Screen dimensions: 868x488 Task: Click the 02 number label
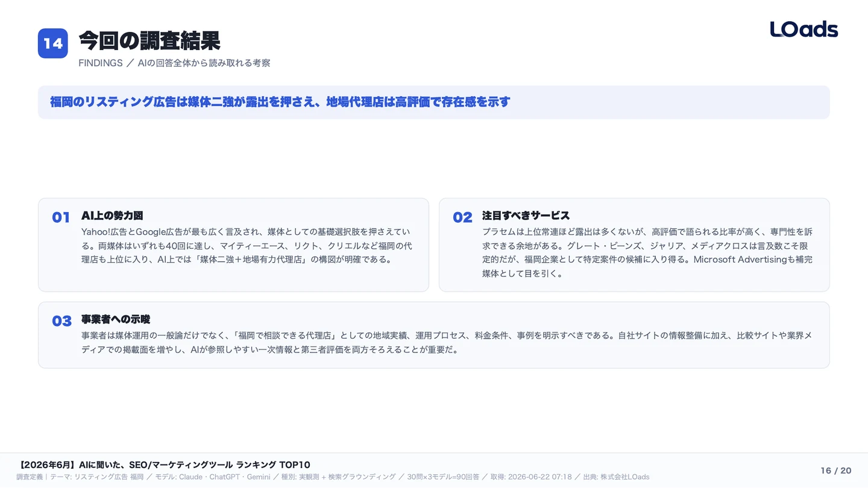point(462,217)
